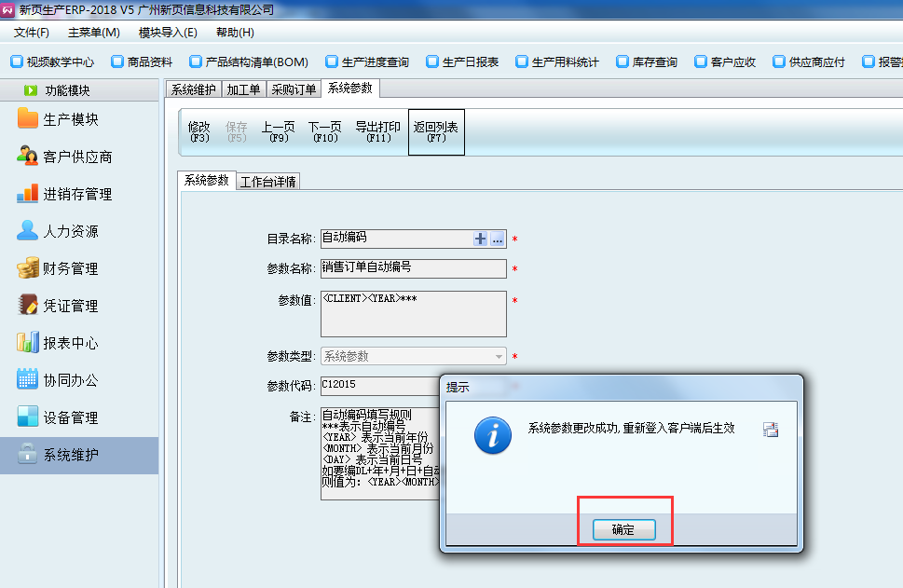Viewport: 903px width, 588px height.
Task: Open 库存查询 shortcut
Action: [646, 62]
